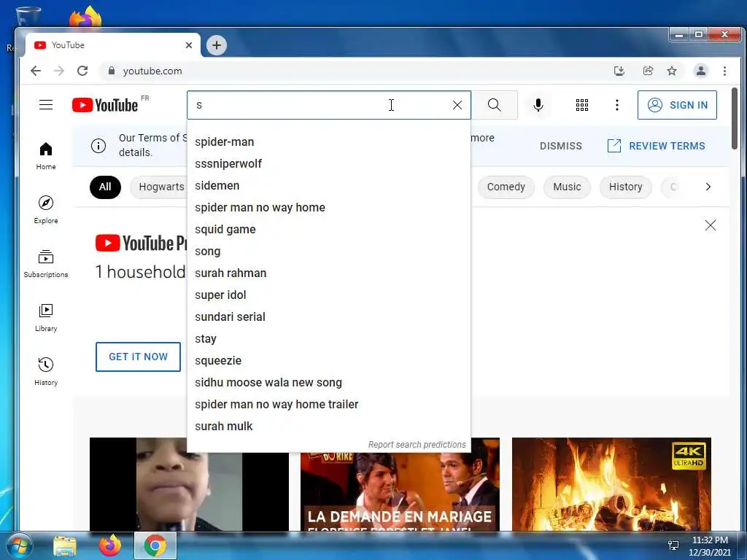Click DISMISS on the terms notice
Viewport: 747px width, 560px height.
click(561, 146)
